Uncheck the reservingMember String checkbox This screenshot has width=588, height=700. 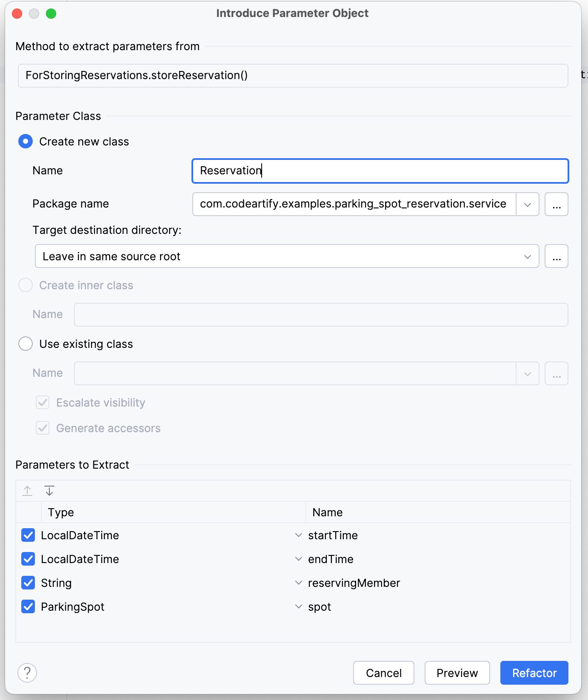coord(28,583)
